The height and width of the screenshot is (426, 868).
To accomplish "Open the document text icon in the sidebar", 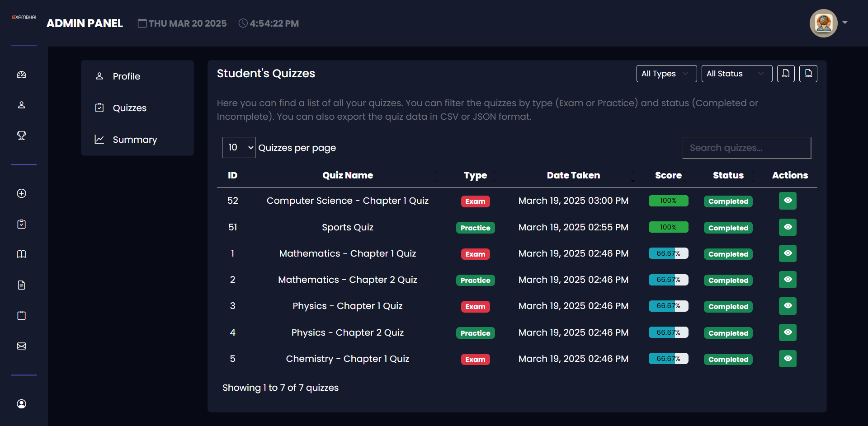I will point(21,285).
